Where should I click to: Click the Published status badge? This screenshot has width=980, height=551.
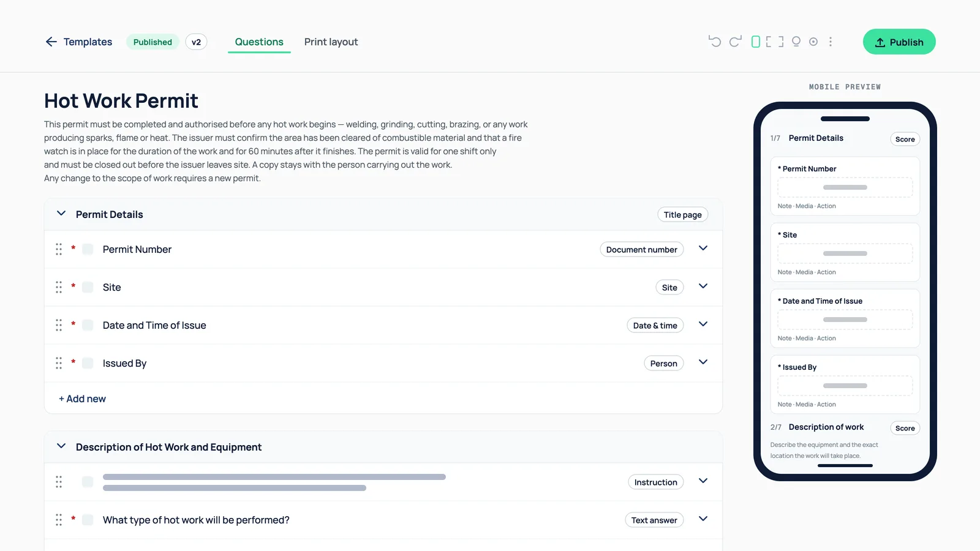coord(153,42)
